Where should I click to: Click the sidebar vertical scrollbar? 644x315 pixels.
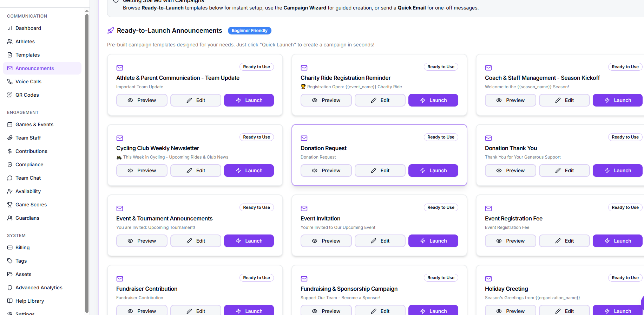tap(87, 162)
